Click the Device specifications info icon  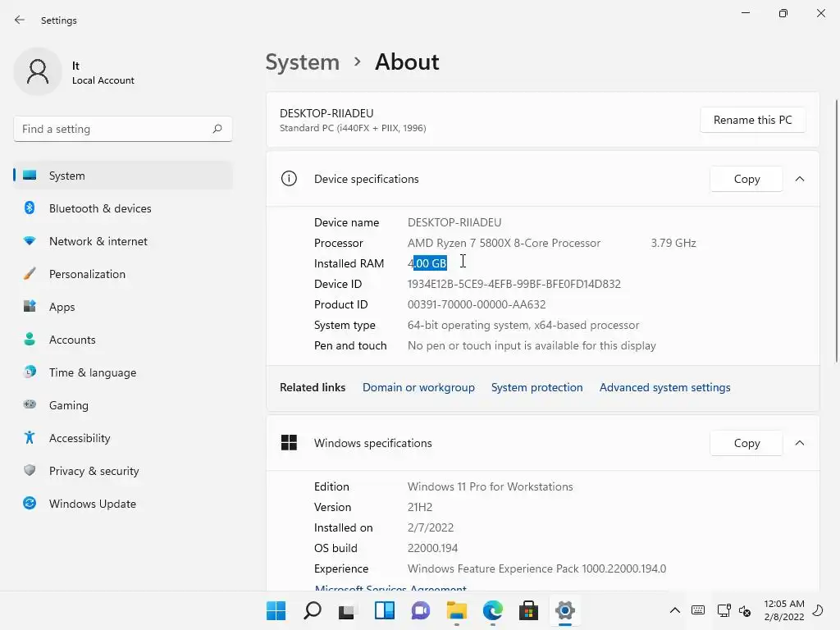(289, 178)
